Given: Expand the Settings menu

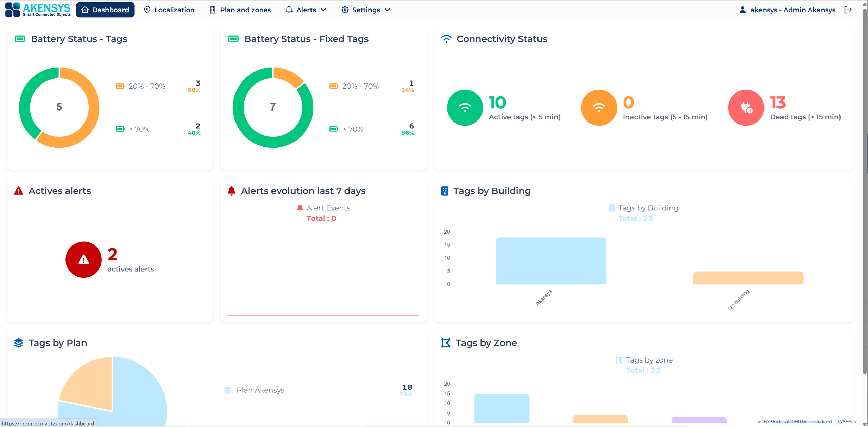Looking at the screenshot, I should pos(365,10).
